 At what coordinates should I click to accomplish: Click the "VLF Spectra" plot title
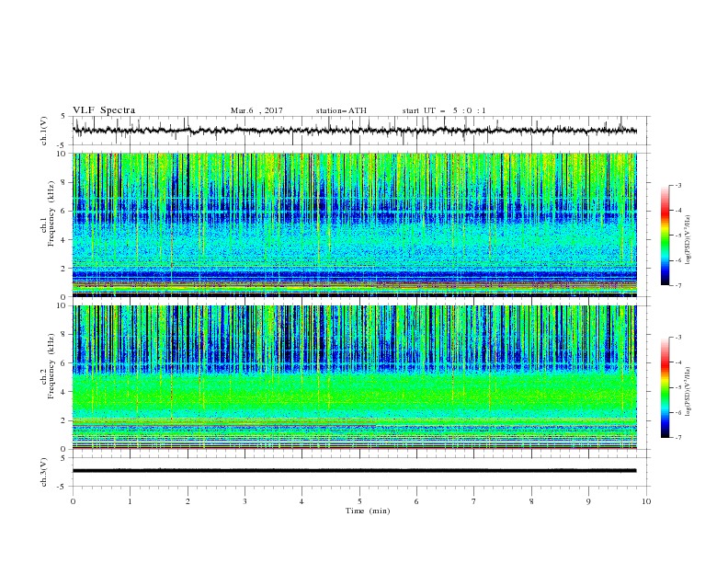(x=104, y=110)
